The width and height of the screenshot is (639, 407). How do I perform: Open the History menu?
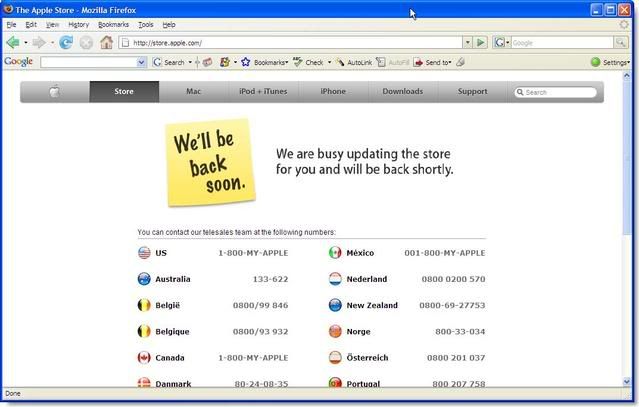point(78,25)
